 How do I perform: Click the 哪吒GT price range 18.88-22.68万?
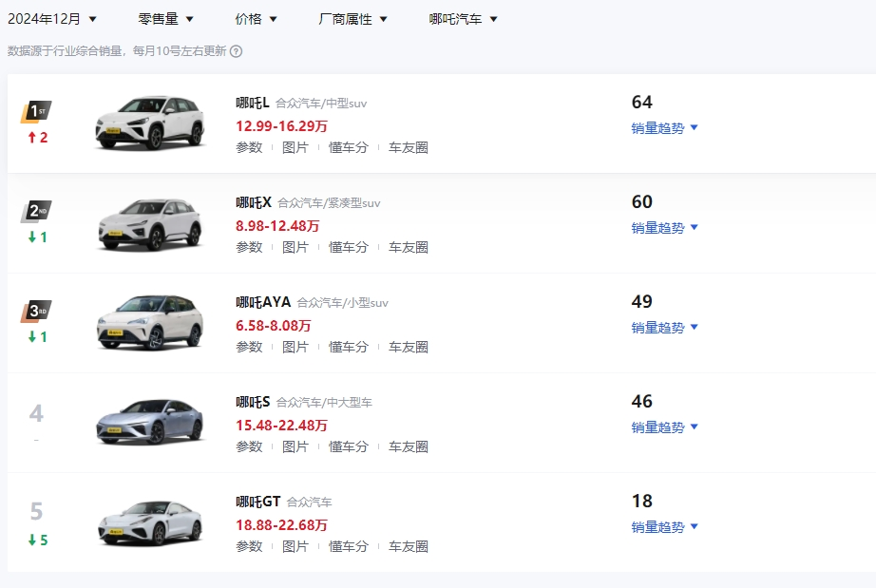(281, 525)
